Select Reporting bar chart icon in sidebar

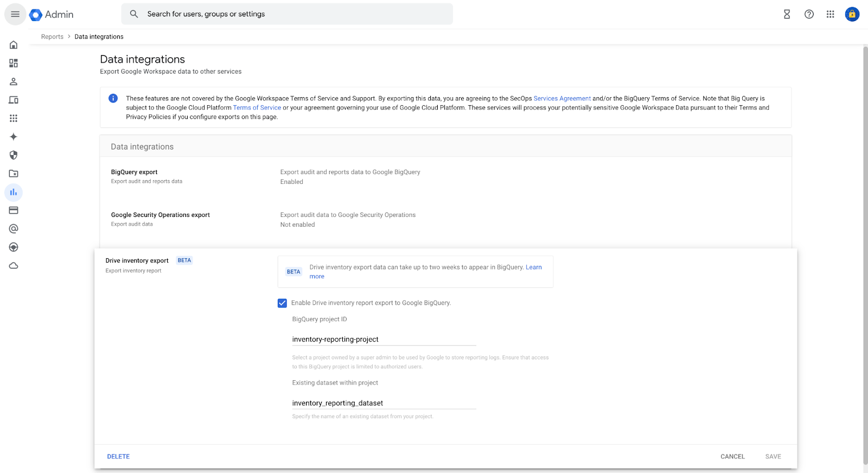click(x=14, y=192)
